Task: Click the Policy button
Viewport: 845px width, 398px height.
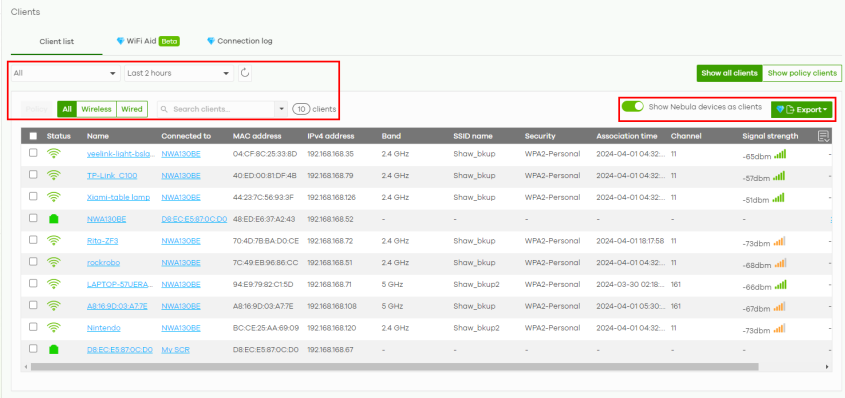Action: [37, 109]
